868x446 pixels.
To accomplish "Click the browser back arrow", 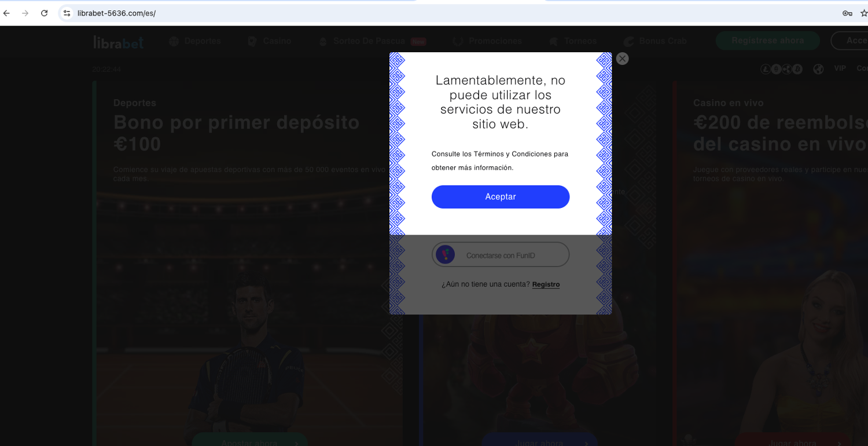I will pyautogui.click(x=6, y=13).
